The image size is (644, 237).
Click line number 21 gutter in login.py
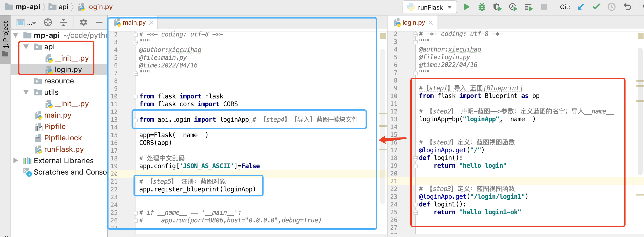(x=394, y=181)
